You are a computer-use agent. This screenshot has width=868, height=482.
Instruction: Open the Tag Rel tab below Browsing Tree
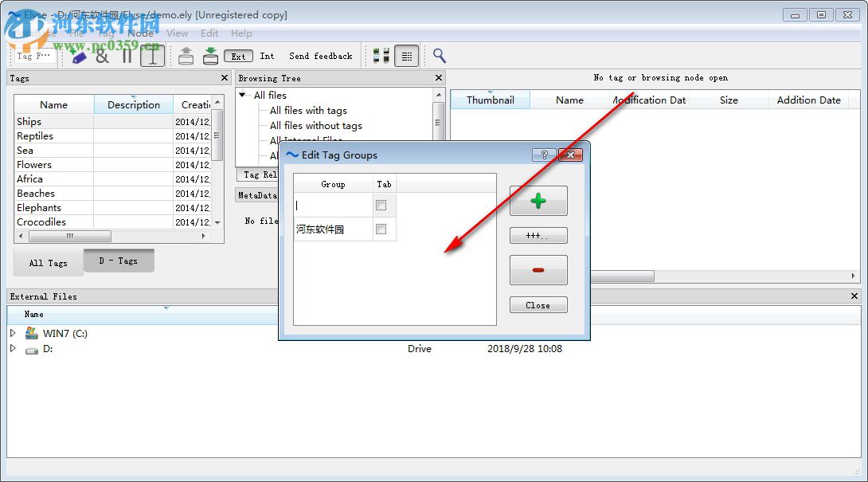pyautogui.click(x=260, y=174)
